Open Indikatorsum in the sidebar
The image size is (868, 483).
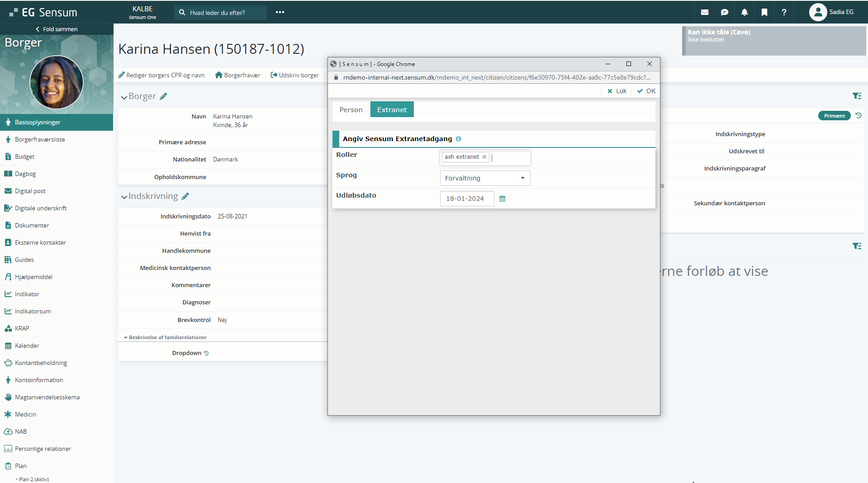point(57,311)
